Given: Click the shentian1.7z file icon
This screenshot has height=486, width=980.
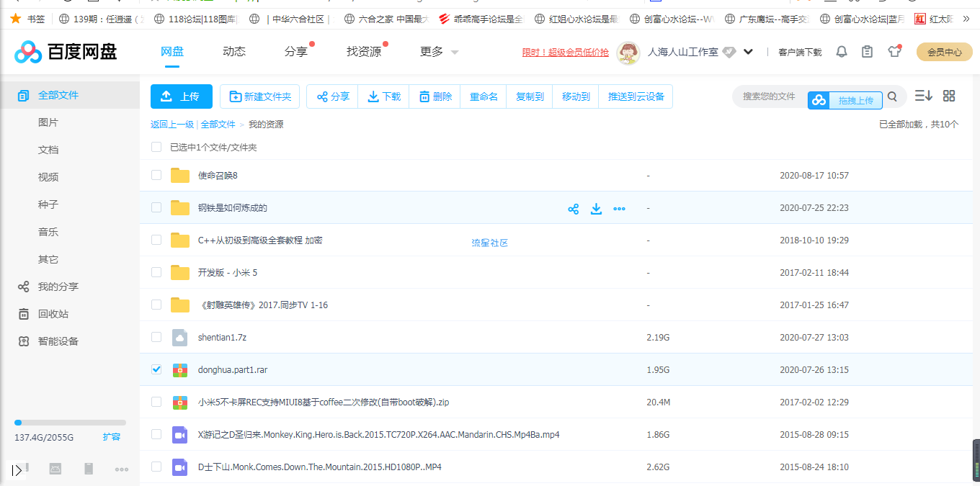Looking at the screenshot, I should tap(180, 337).
